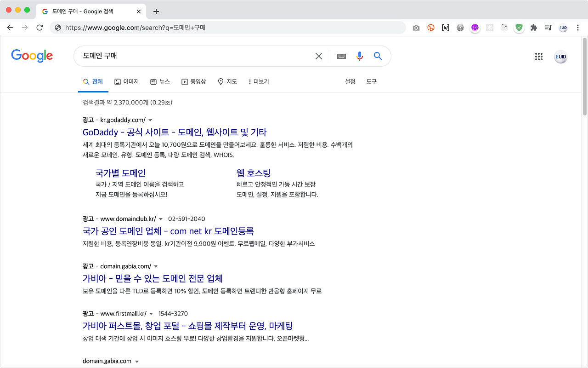The height and width of the screenshot is (368, 588).
Task: Open the 국가별 도메인 sitelink
Action: click(x=120, y=173)
